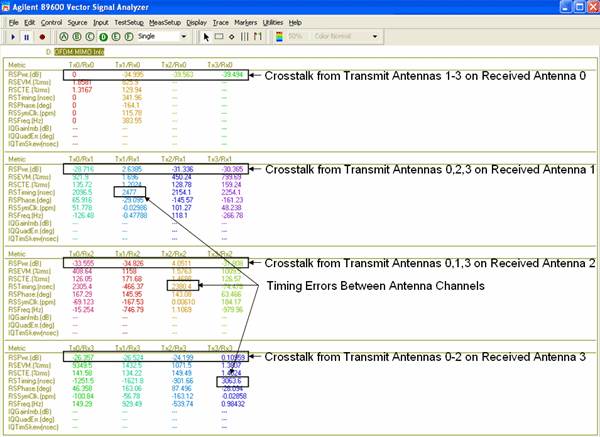
Task: Open the MeasSetup menu
Action: 165,21
